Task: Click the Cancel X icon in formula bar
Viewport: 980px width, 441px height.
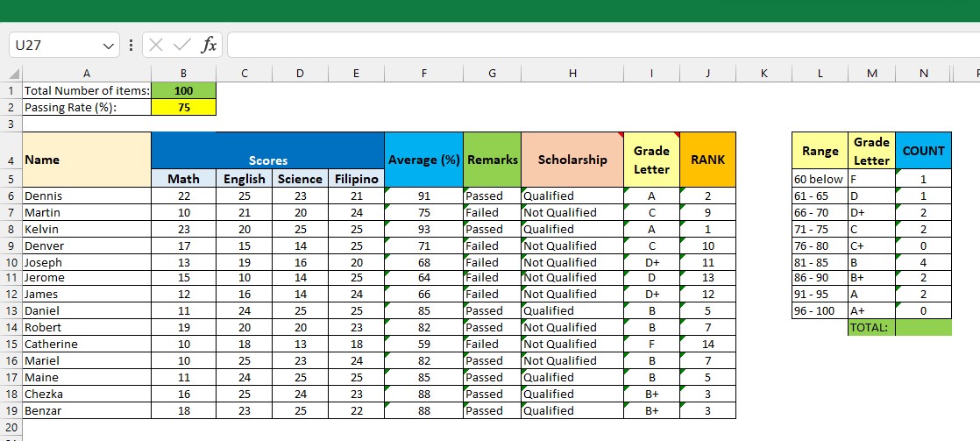Action: 156,45
